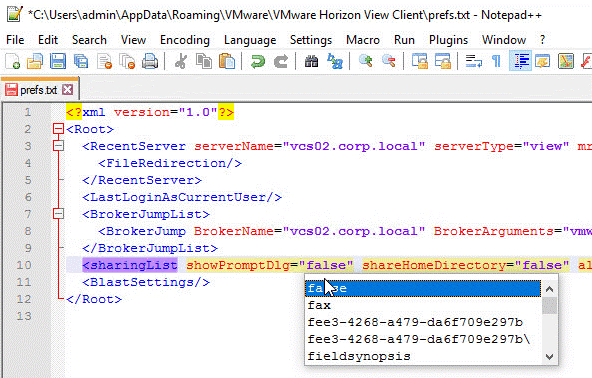Click line number 1 in margin

coord(28,112)
